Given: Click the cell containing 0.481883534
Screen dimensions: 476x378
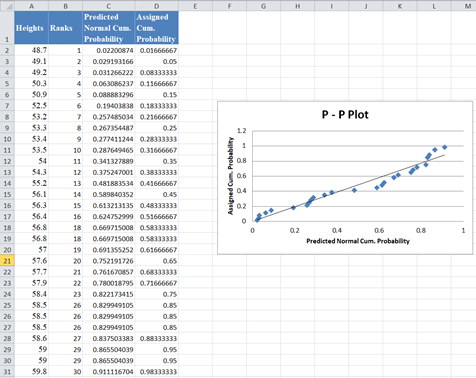Looking at the screenshot, I should [x=109, y=183].
